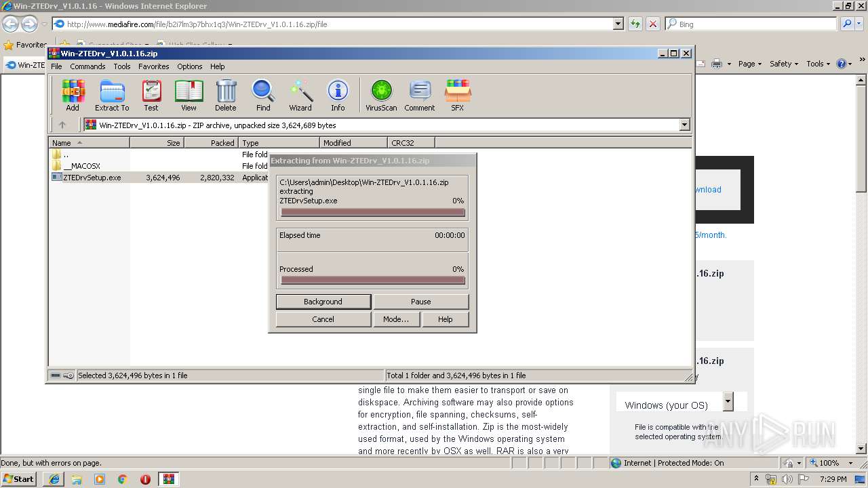Click the IE Back navigation button
The width and height of the screenshot is (868, 488).
tap(11, 24)
